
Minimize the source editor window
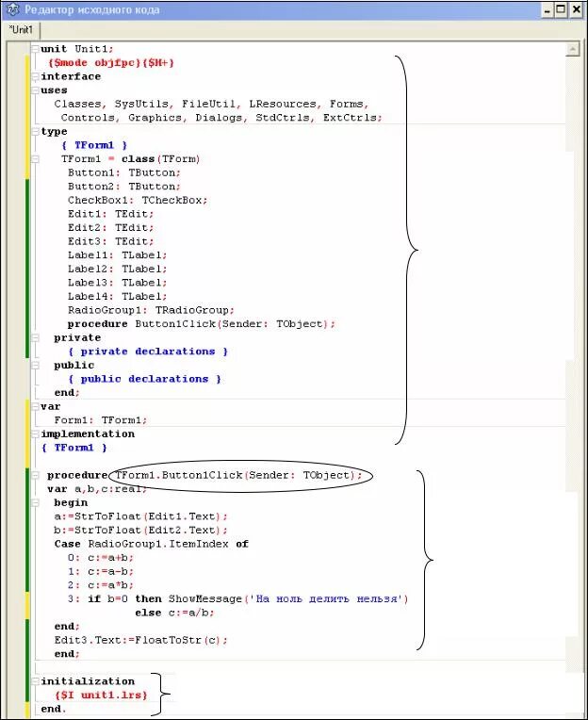coord(547,9)
